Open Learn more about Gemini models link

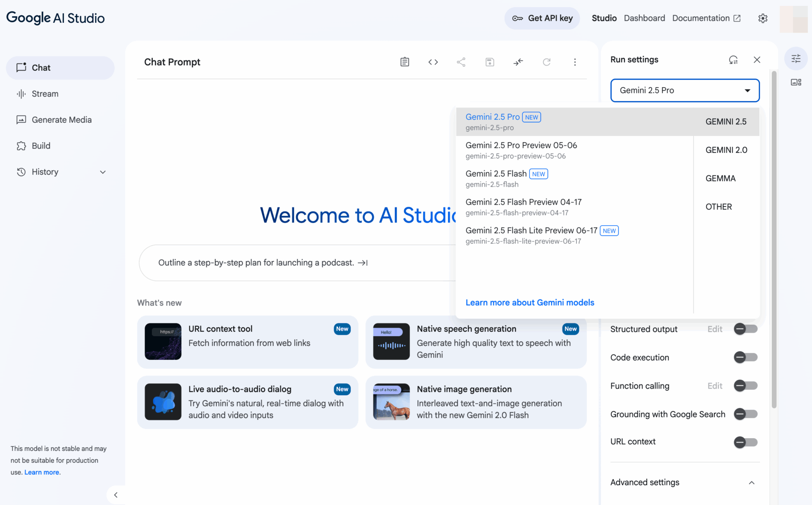click(x=529, y=302)
